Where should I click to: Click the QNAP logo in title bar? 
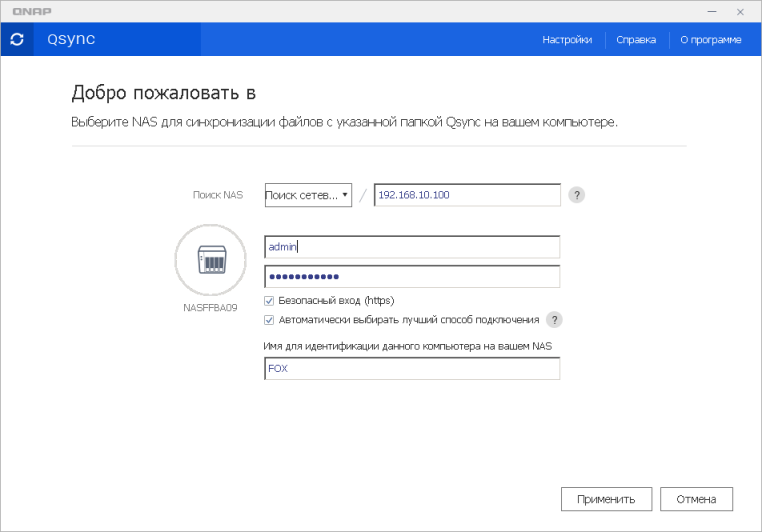point(32,11)
